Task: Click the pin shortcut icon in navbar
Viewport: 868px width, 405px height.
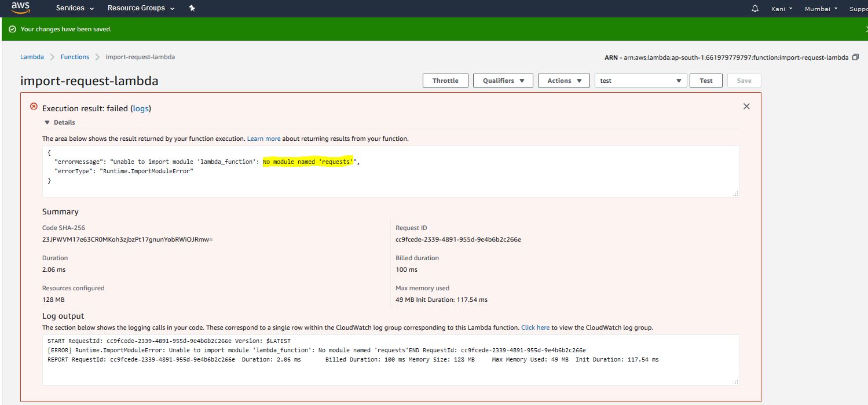Action: pos(192,8)
